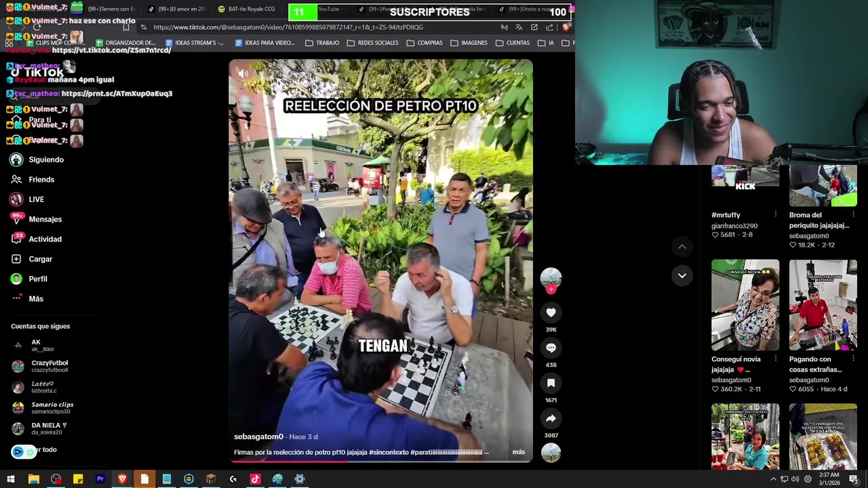This screenshot has height=488, width=868.
Task: Open Brave browser from the taskbar
Action: tap(122, 479)
